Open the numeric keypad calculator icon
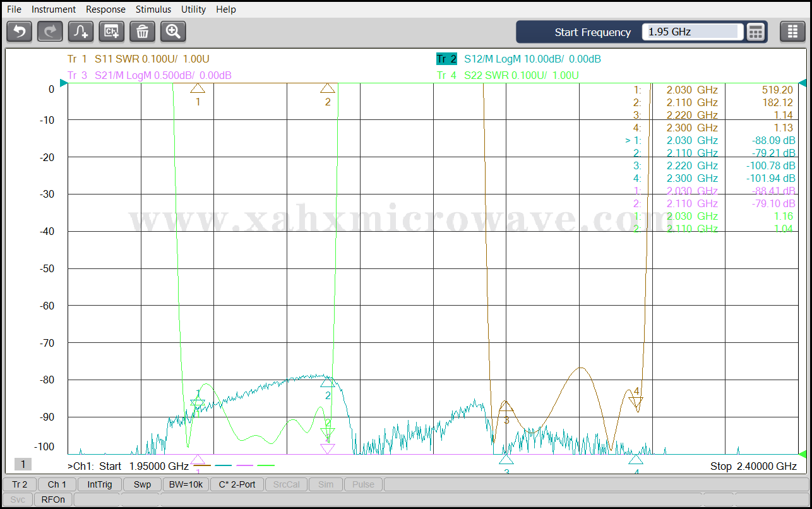The height and width of the screenshot is (509, 812). click(x=756, y=32)
